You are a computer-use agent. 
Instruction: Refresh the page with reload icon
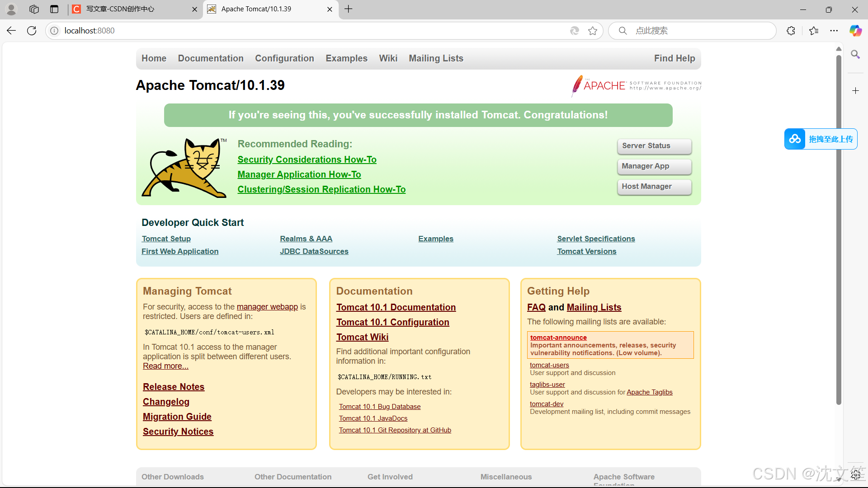32,31
